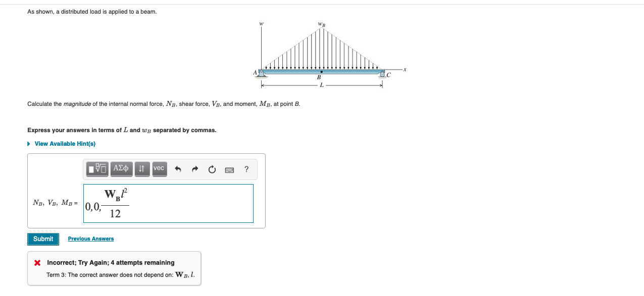Open the Previous Answers link

click(x=91, y=239)
